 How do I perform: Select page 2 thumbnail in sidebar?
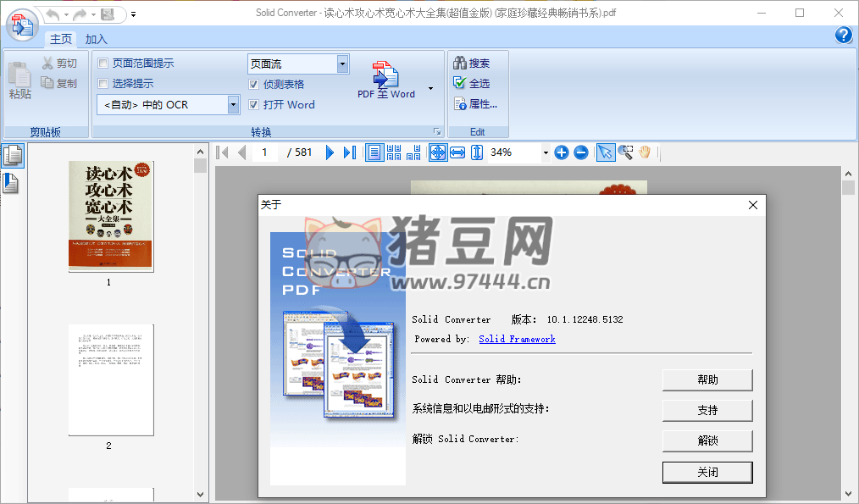(111, 379)
